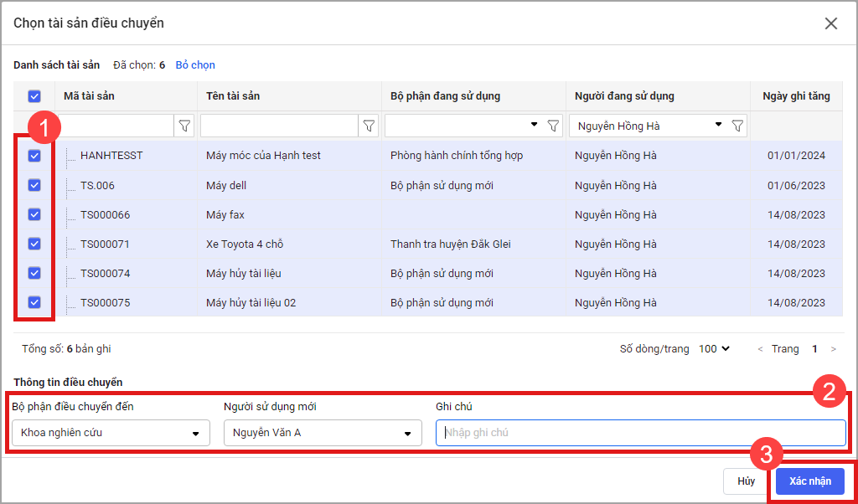This screenshot has width=858, height=504.
Task: Go to next page arrow
Action: (x=833, y=349)
